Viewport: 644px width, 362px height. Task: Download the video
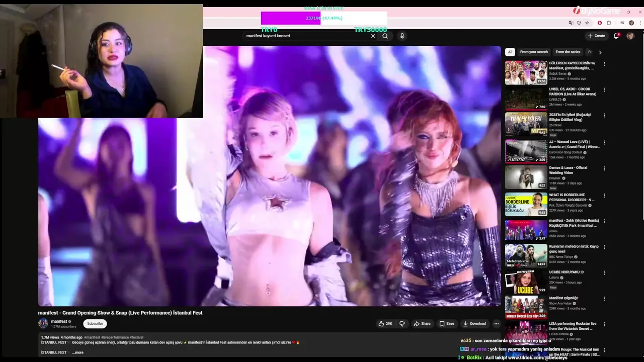[474, 324]
